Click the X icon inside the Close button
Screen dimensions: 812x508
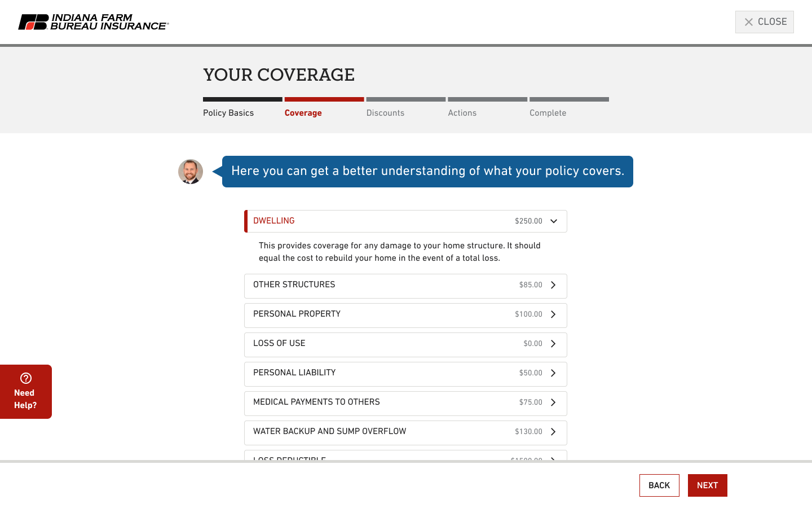tap(748, 21)
